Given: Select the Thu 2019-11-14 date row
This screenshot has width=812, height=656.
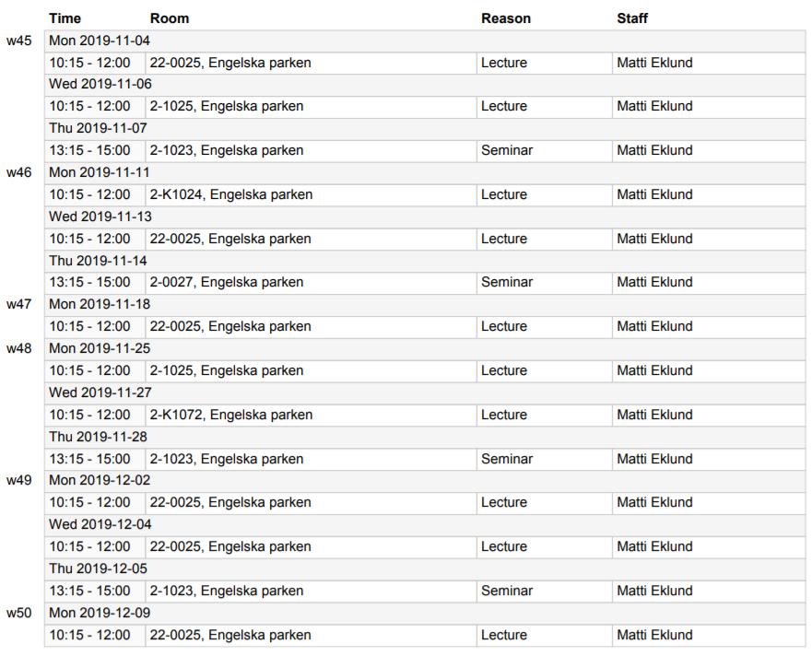Looking at the screenshot, I should coord(425,261).
